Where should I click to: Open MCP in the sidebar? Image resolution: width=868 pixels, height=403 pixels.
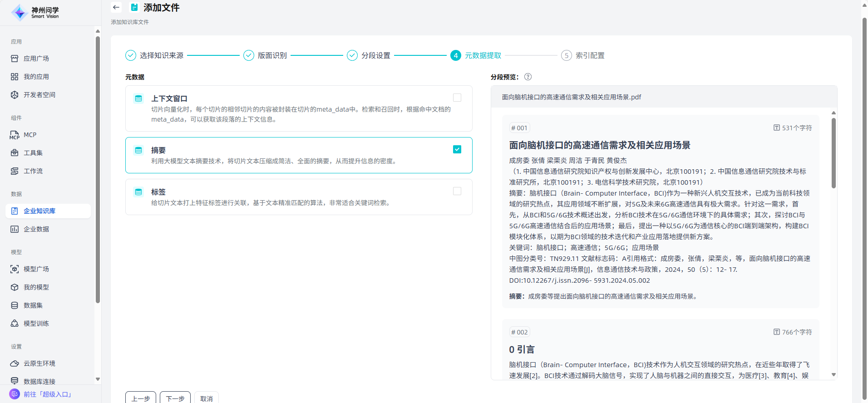30,135
